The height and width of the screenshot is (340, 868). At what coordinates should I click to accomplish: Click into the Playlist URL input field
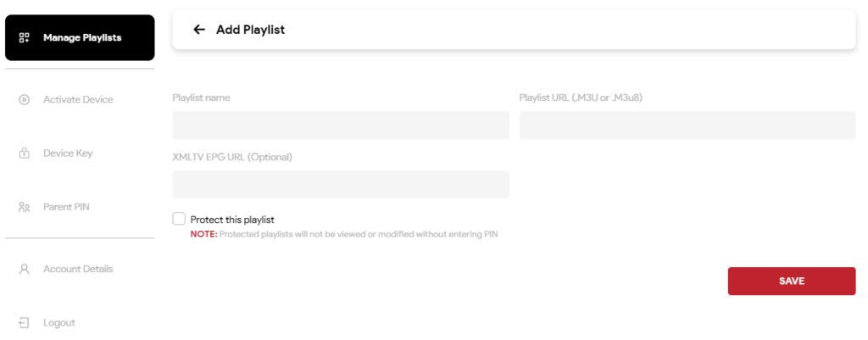click(x=687, y=125)
